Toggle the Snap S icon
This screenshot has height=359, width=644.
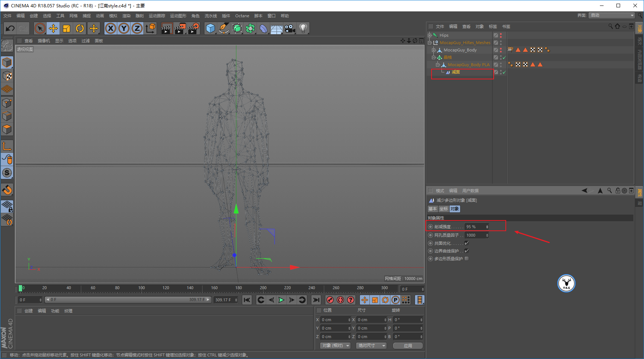[x=7, y=173]
